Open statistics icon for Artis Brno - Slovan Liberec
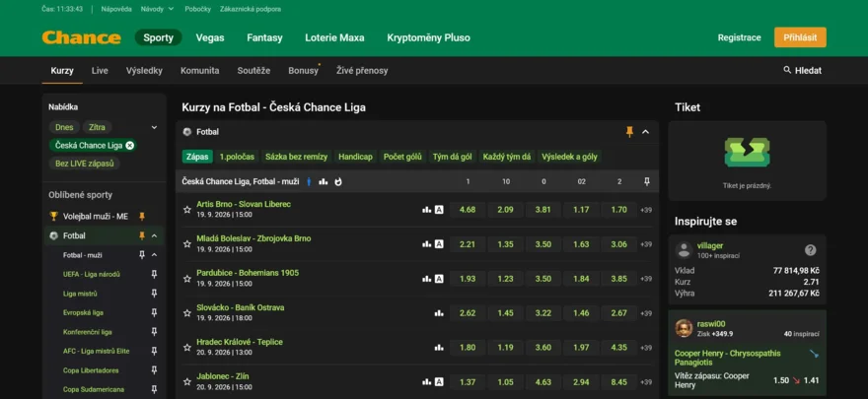Viewport: 868px width, 399px height. click(426, 210)
